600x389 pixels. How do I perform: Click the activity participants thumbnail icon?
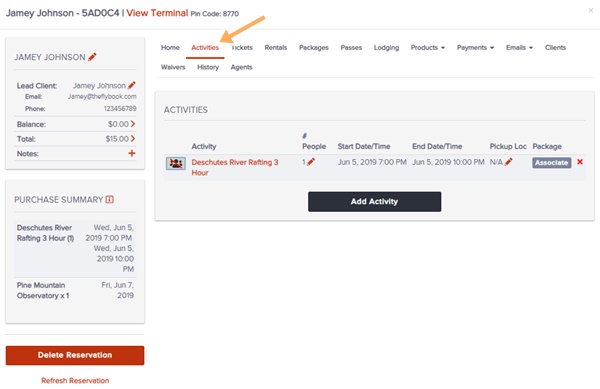pyautogui.click(x=176, y=163)
